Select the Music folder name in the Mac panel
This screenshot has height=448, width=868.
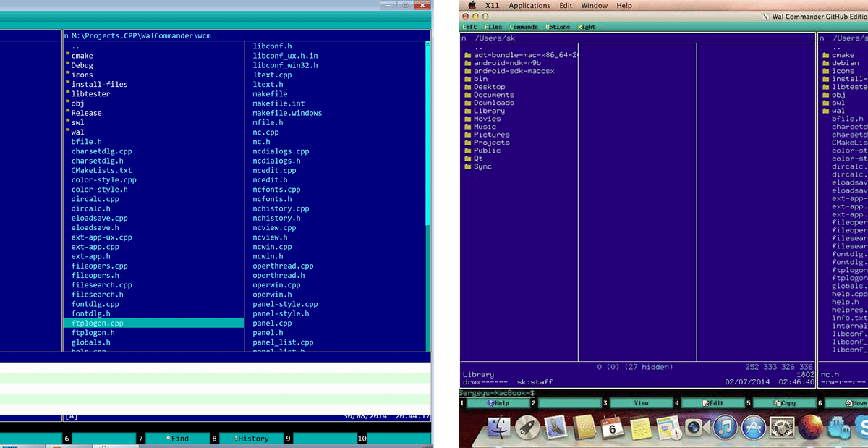click(485, 127)
